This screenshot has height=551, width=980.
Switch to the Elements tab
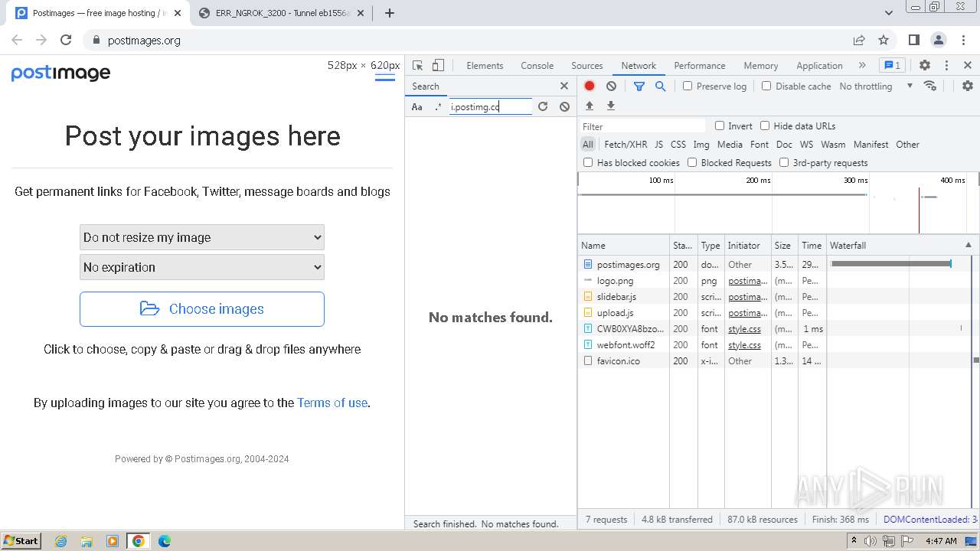(485, 66)
